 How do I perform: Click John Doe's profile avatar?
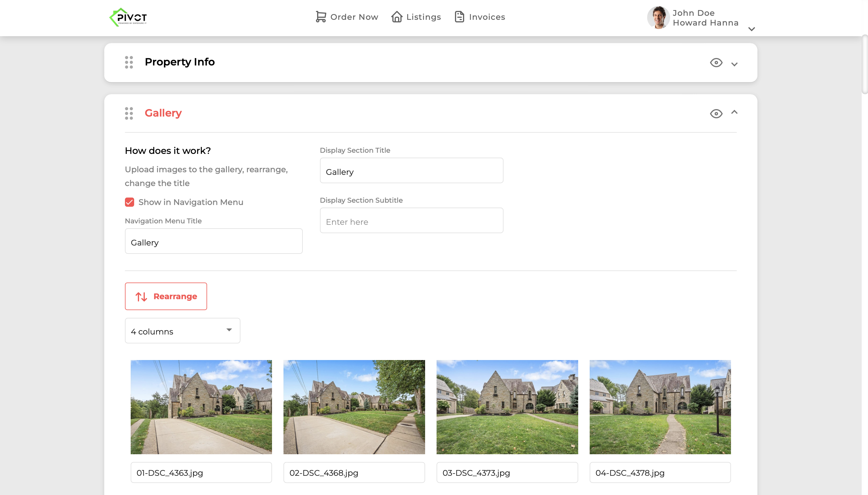(658, 17)
